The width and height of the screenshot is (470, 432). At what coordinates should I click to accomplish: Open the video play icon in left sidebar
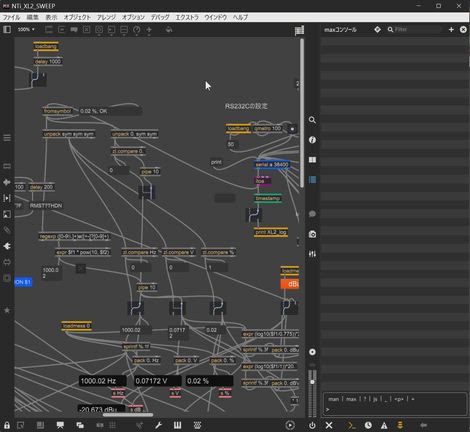(7, 198)
